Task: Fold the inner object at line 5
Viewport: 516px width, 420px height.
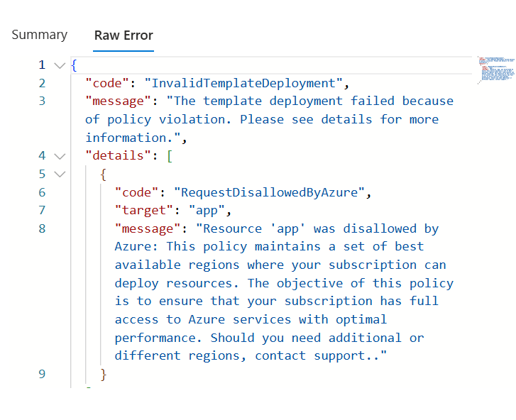Action: click(x=60, y=174)
